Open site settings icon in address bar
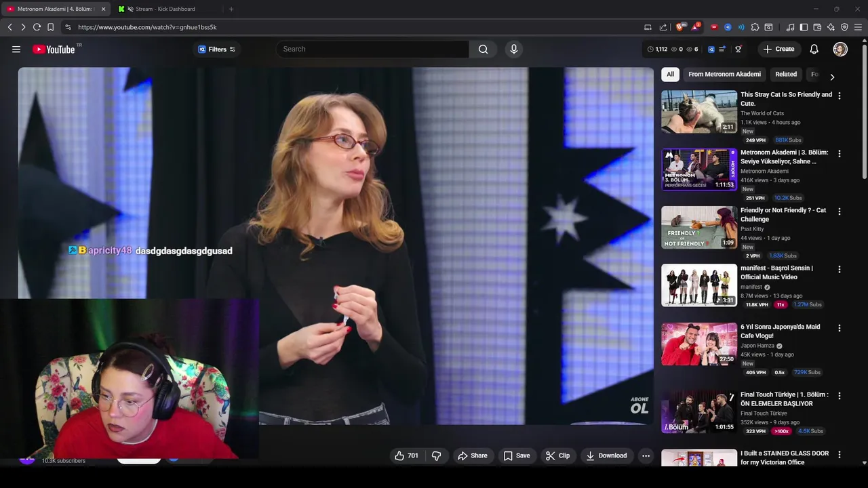The width and height of the screenshot is (868, 488). (68, 27)
